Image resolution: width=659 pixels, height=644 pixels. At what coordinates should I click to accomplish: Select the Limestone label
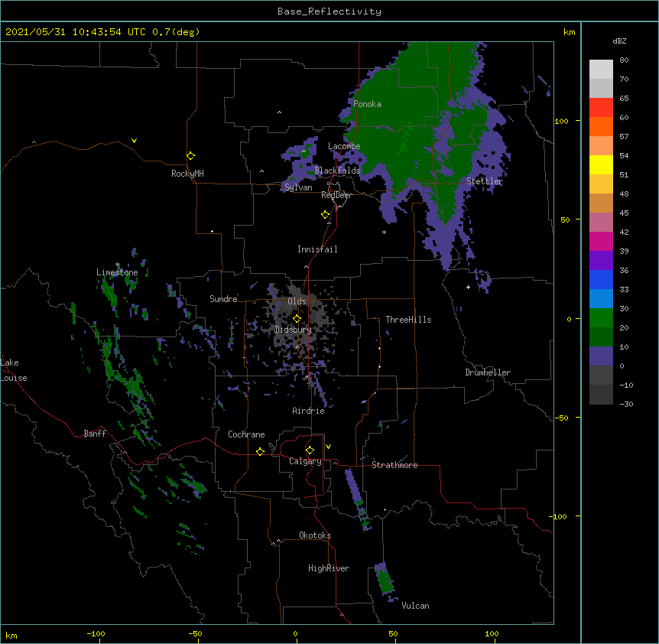click(x=117, y=272)
